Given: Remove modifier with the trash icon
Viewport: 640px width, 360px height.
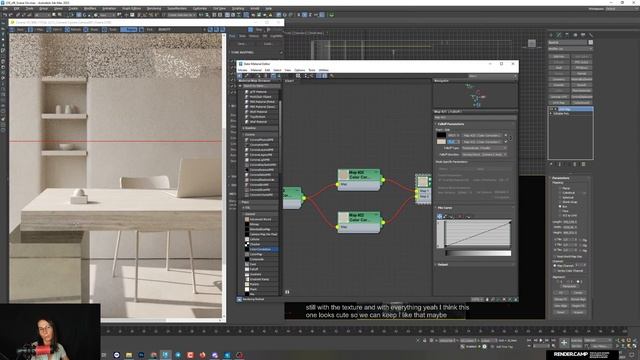Looking at the screenshot, I should point(575,164).
